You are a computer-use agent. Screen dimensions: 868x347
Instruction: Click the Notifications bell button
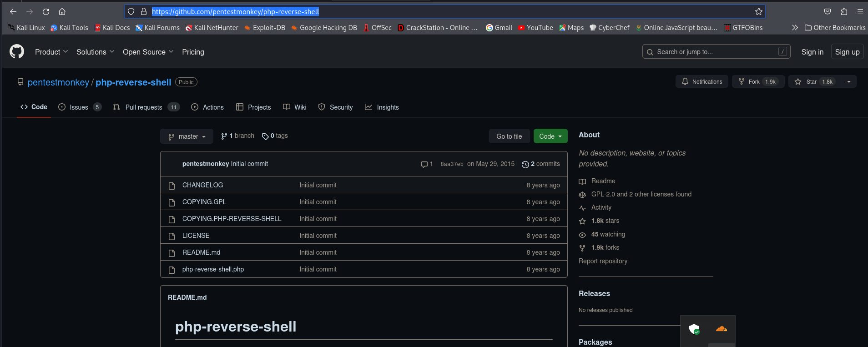[x=701, y=82]
